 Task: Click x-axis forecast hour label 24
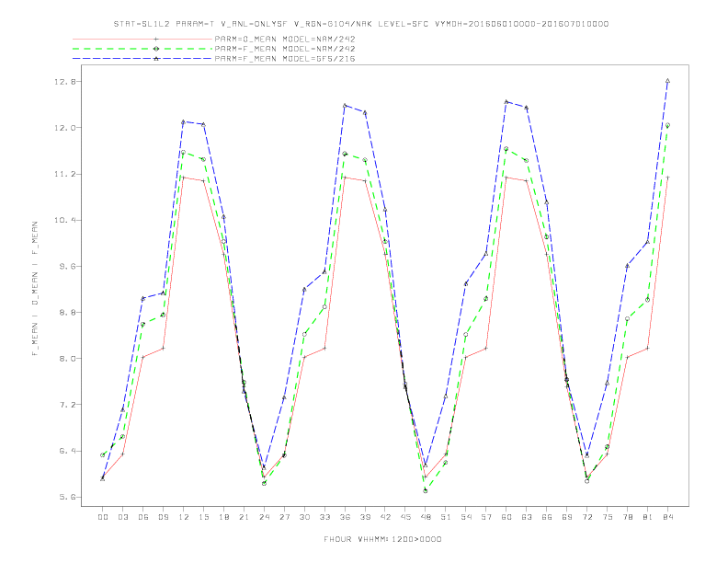point(264,517)
